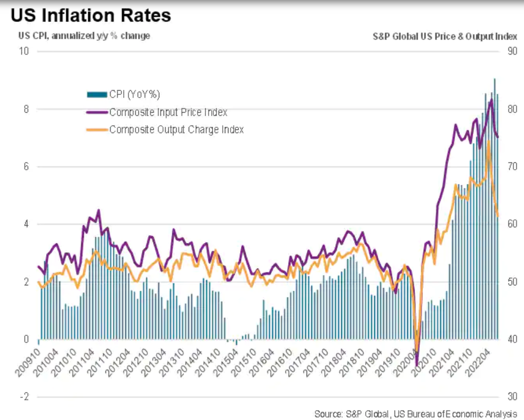This screenshot has height=420, width=524.
Task: Click the source attribution text at the bottom
Action: pos(415,414)
